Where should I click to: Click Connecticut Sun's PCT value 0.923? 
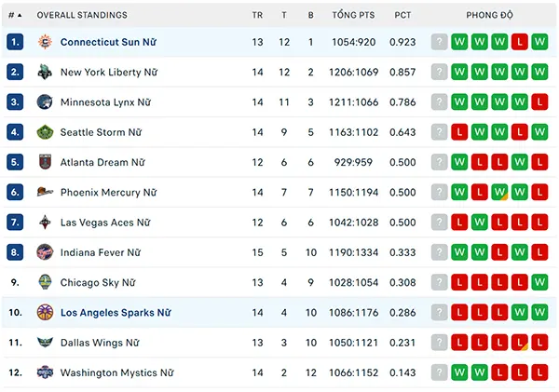click(x=402, y=42)
